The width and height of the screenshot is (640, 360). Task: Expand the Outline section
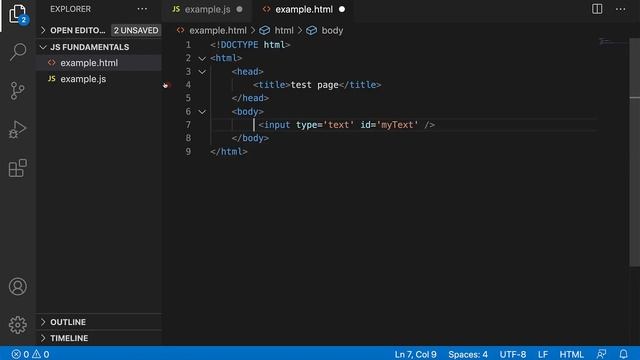point(100,322)
